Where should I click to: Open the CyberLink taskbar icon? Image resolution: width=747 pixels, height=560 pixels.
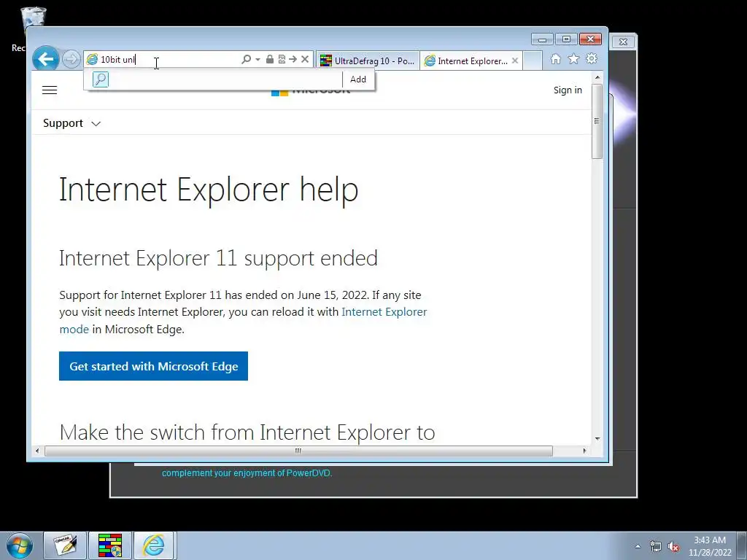(65, 545)
